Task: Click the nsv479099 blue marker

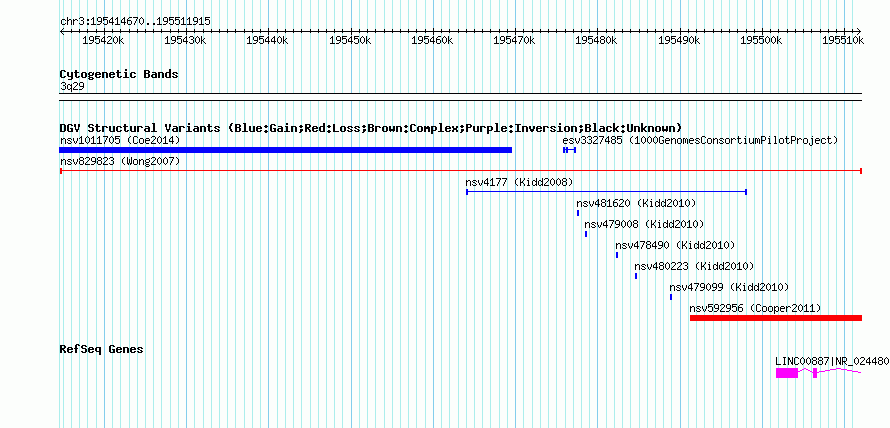Action: coord(671,297)
